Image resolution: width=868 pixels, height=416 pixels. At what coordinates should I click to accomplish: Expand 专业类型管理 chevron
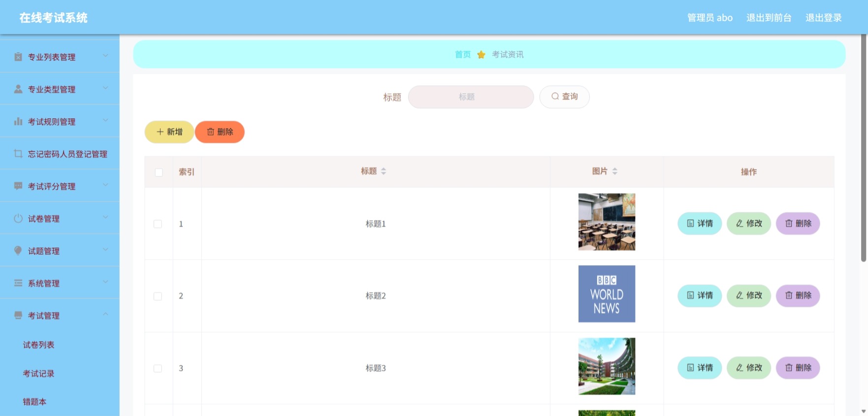pos(105,88)
